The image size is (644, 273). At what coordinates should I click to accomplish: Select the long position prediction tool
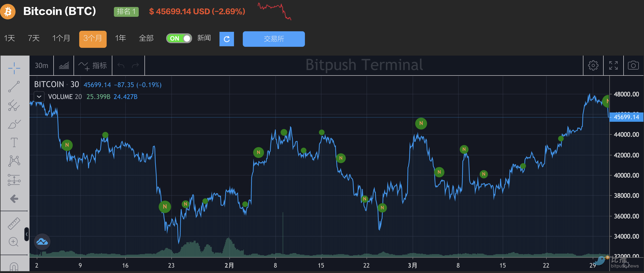[x=14, y=180]
